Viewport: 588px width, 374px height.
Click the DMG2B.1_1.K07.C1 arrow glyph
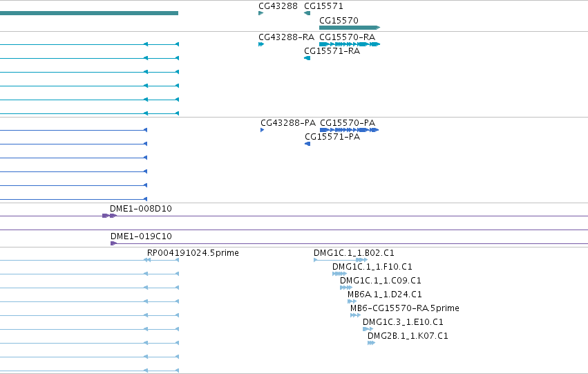pos(371,343)
